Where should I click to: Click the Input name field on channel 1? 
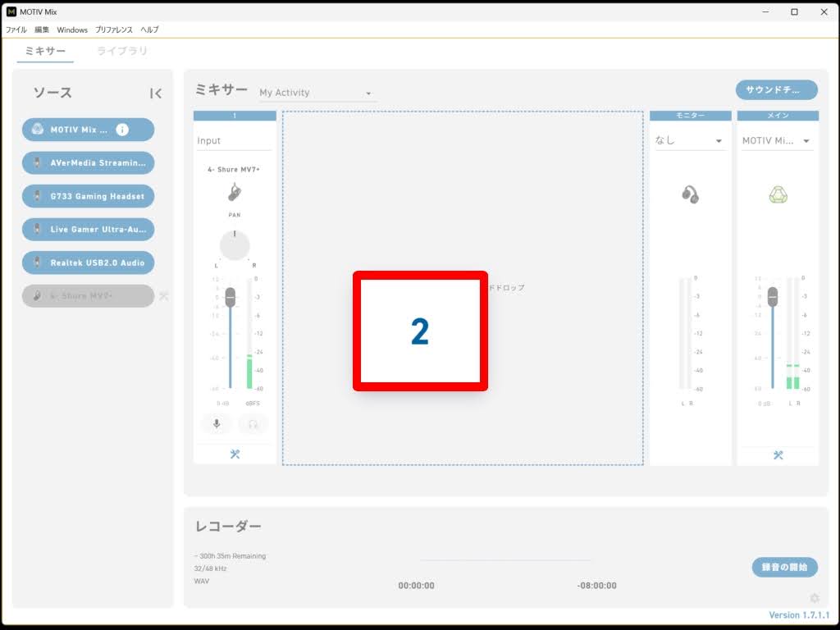[234, 141]
